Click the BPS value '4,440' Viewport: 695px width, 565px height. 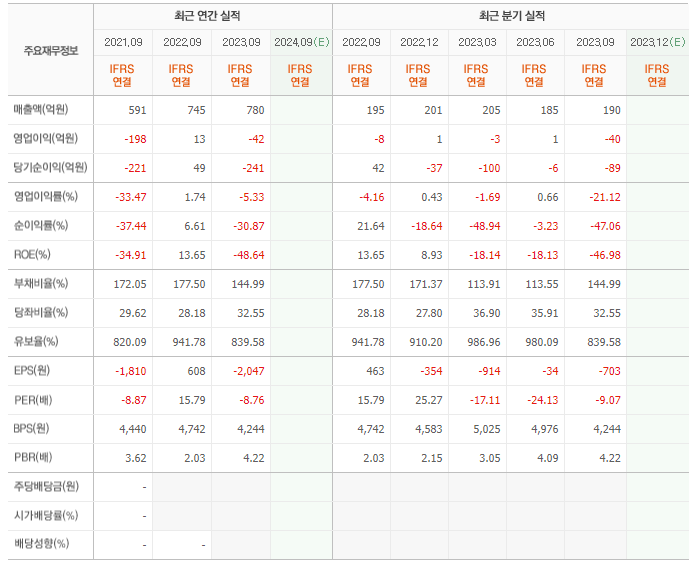pos(133,429)
